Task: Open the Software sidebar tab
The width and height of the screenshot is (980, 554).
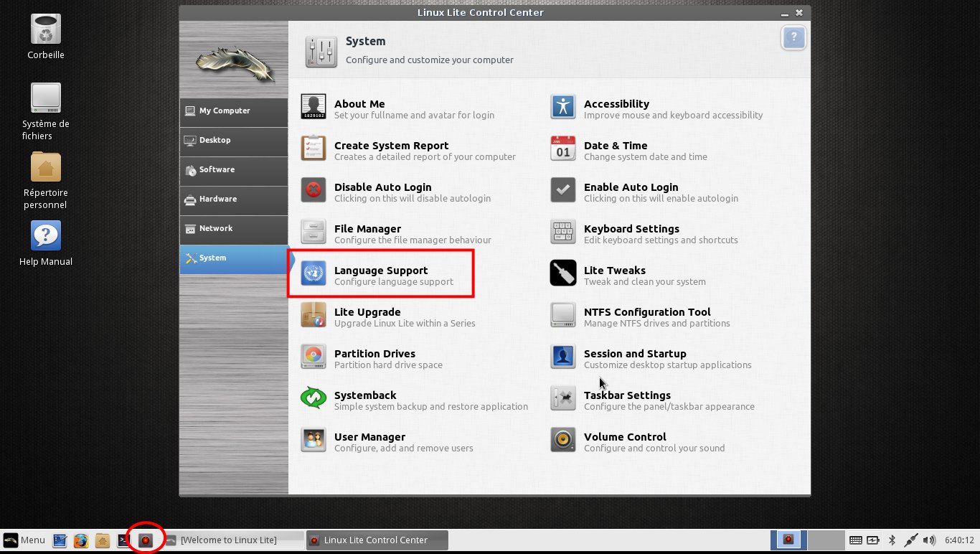Action: 233,170
